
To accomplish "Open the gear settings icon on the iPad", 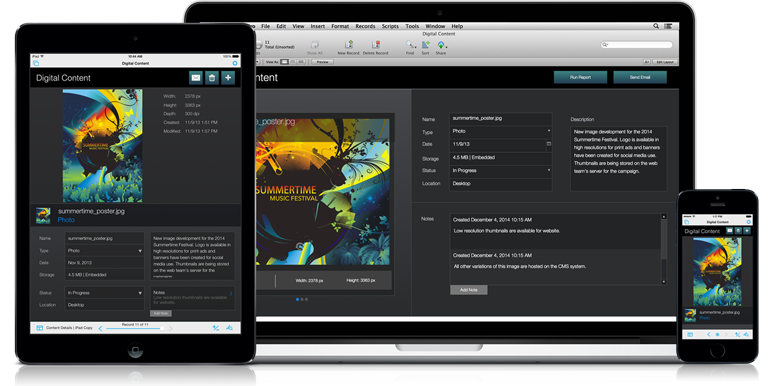I will point(235,63).
